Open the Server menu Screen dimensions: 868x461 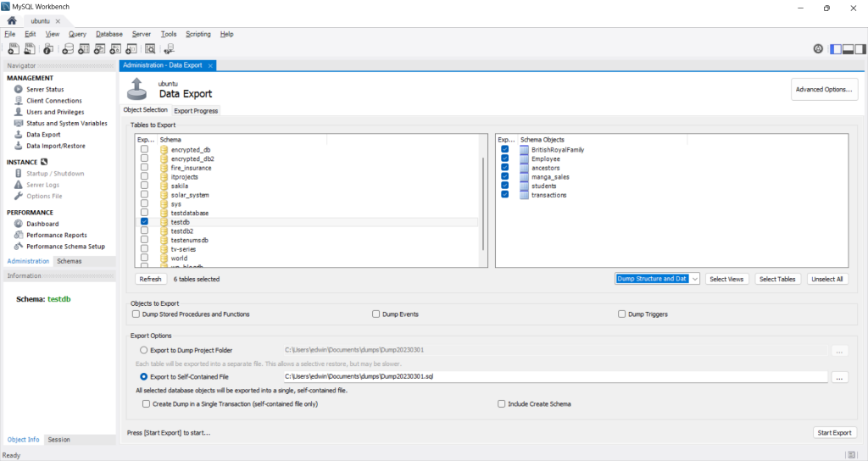[142, 34]
